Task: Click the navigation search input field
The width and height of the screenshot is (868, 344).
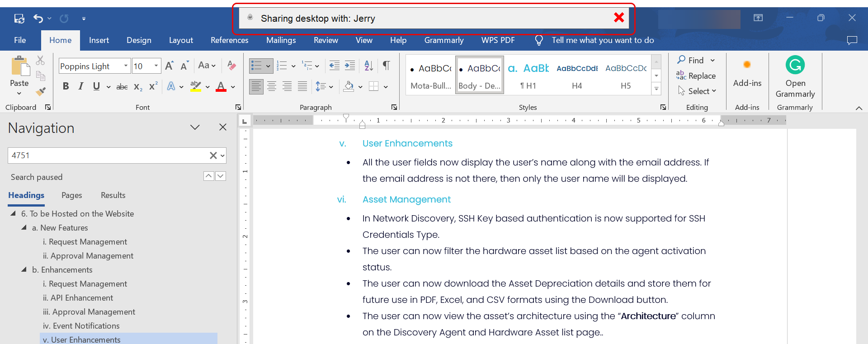Action: [x=108, y=156]
